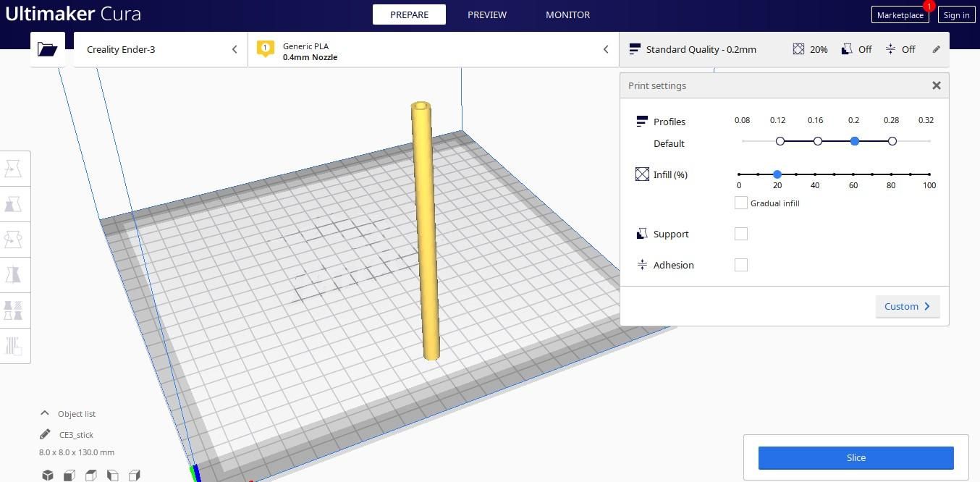Enable the Adhesion checkbox
Viewport: 980px width, 482px height.
(x=740, y=265)
